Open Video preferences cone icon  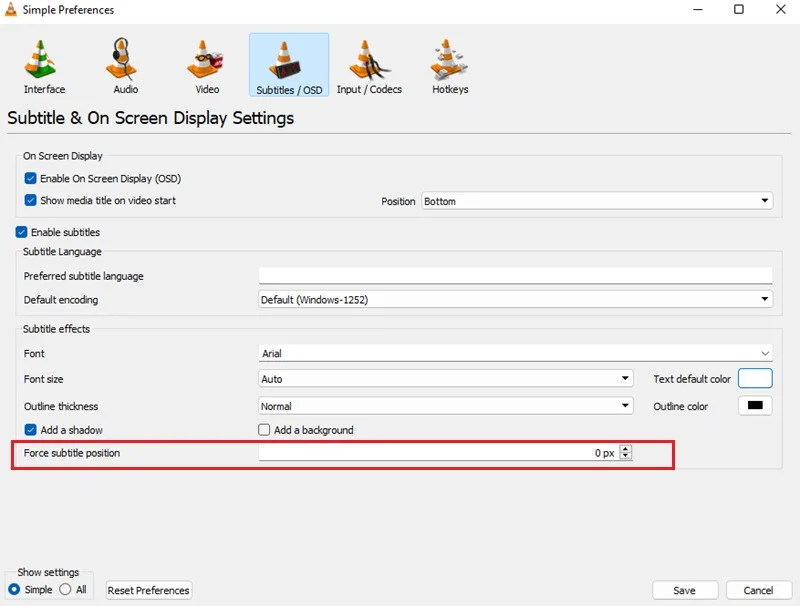pos(204,59)
